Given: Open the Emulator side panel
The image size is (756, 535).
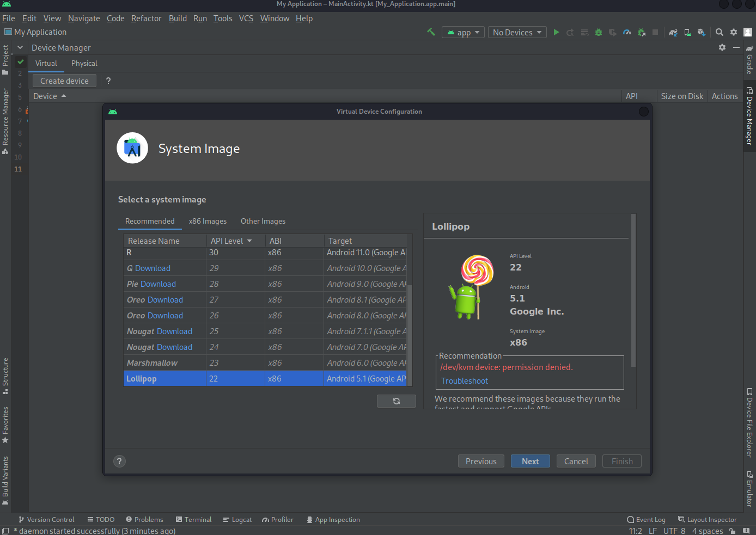Looking at the screenshot, I should tap(749, 488).
